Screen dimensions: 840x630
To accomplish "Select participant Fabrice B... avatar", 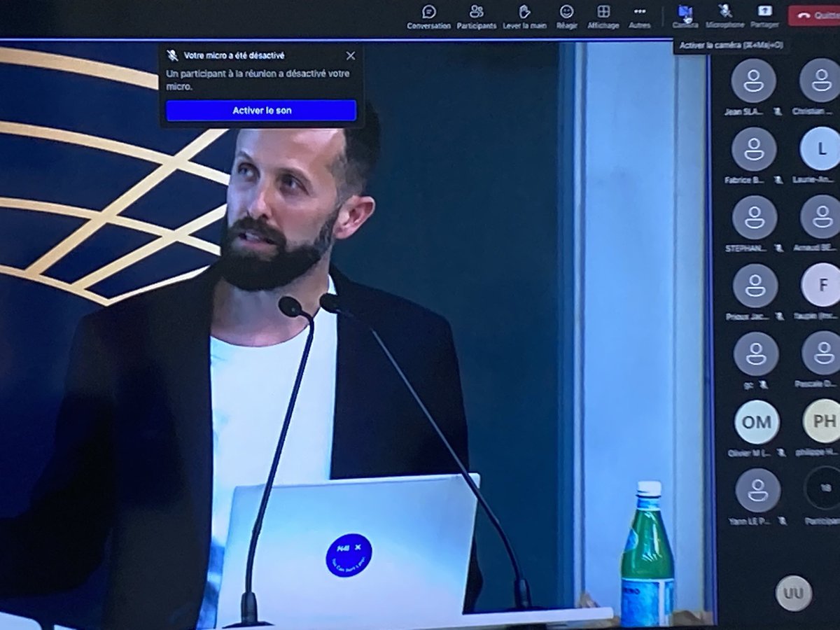I will [x=754, y=149].
